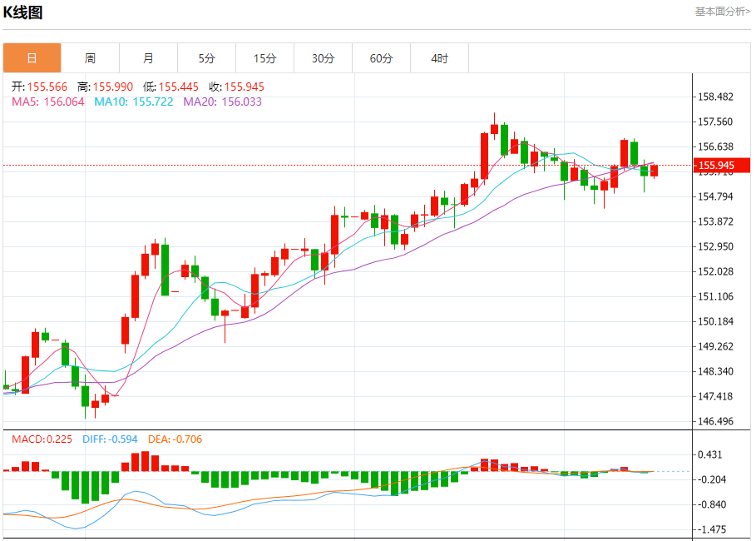Select the DIFF -0.594 indicator label
The height and width of the screenshot is (541, 756).
pyautogui.click(x=111, y=439)
